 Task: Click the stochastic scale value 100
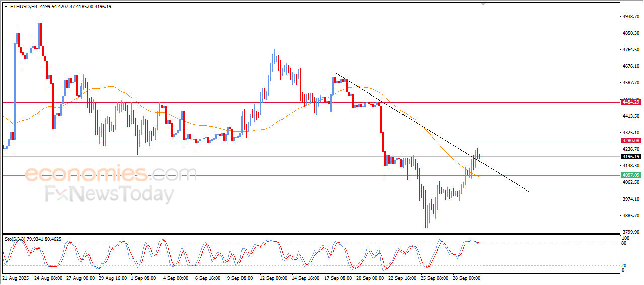coord(626,238)
